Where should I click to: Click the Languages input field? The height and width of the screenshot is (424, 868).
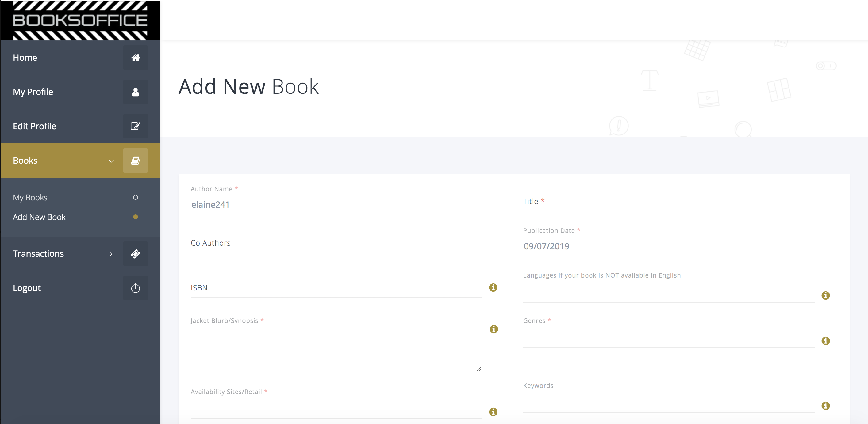669,293
